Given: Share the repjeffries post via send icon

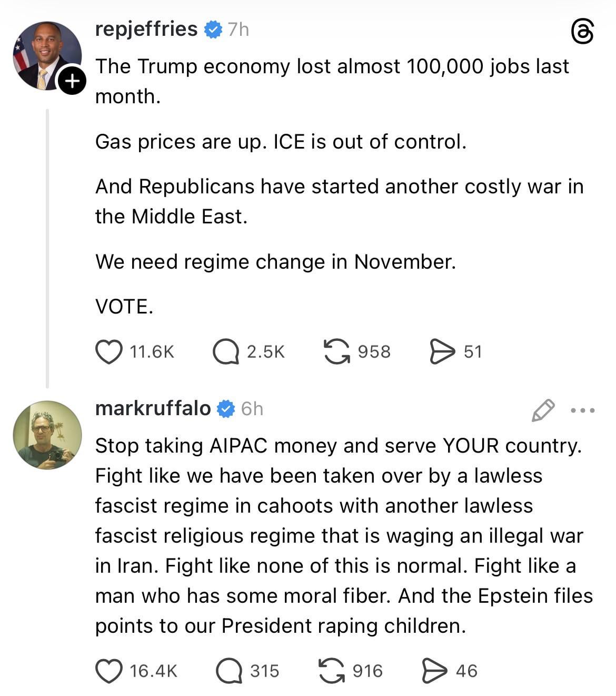Looking at the screenshot, I should coord(442,351).
